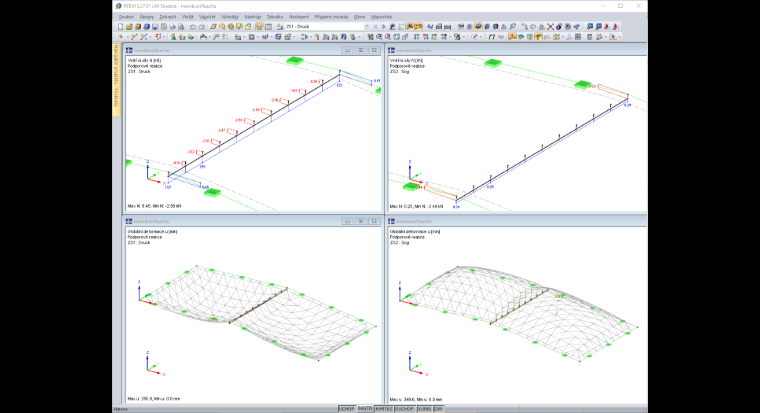
Task: Open the Nástroje menu
Action: 253,16
